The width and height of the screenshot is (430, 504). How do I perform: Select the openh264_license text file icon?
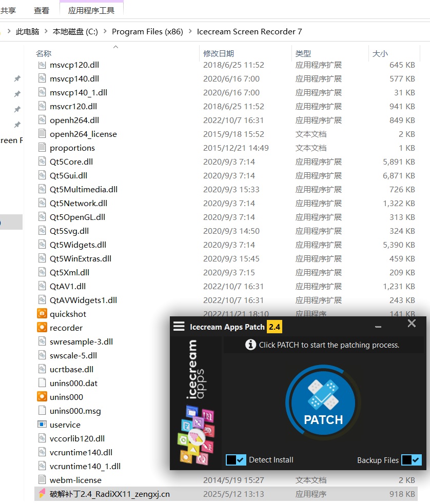pos(42,133)
